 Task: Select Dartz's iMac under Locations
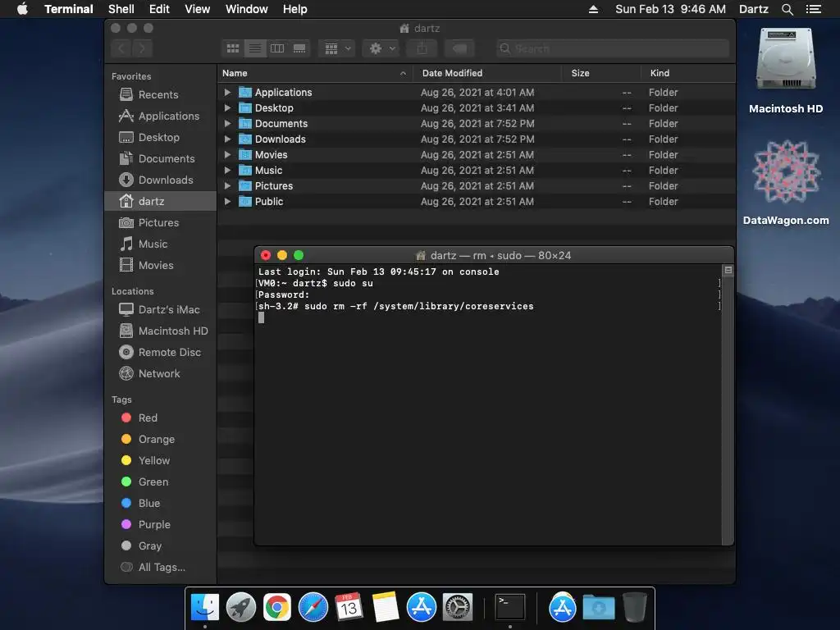(x=159, y=309)
